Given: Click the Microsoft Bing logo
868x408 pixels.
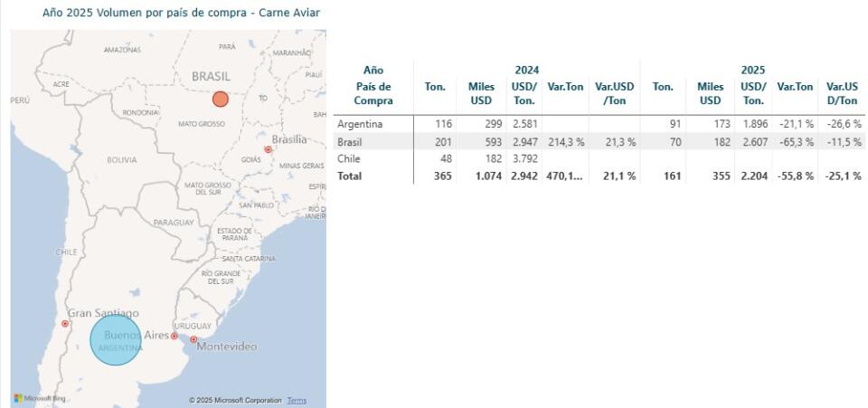Looking at the screenshot, I should [x=33, y=399].
